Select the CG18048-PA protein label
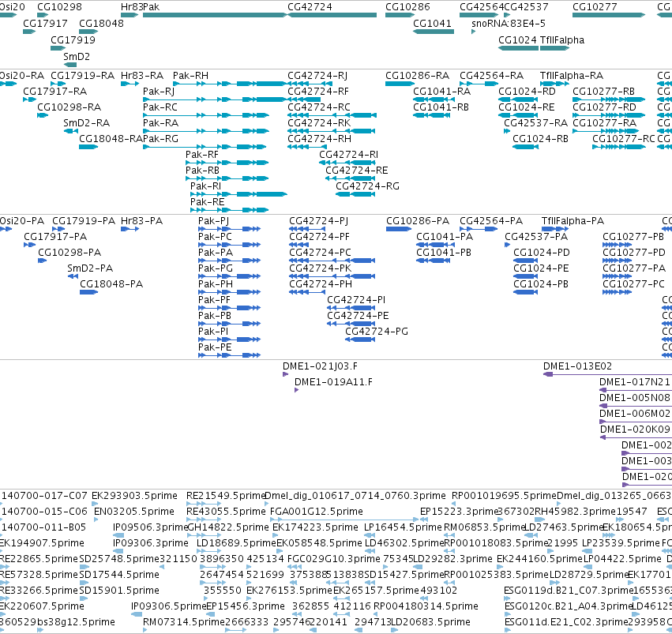 pos(111,284)
